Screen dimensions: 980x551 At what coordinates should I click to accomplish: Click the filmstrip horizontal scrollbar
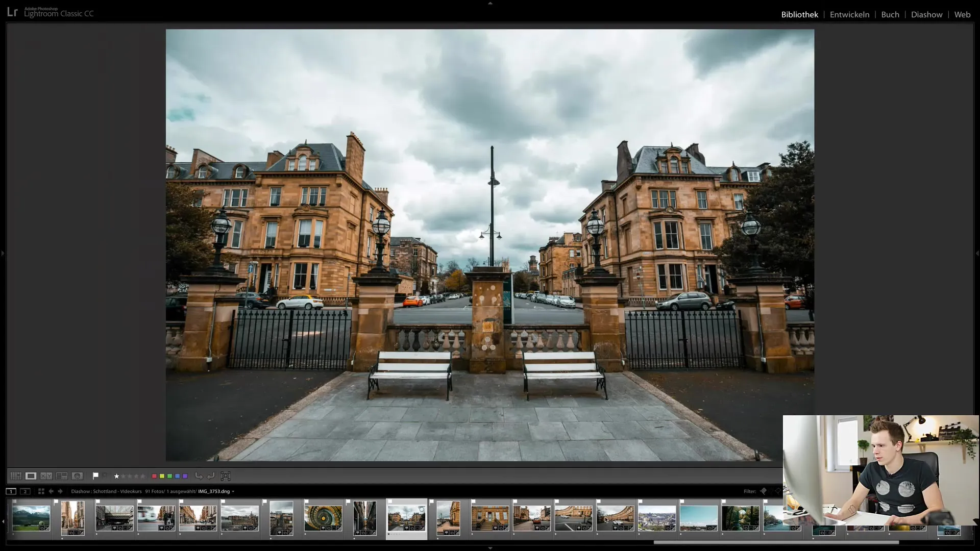(x=776, y=542)
